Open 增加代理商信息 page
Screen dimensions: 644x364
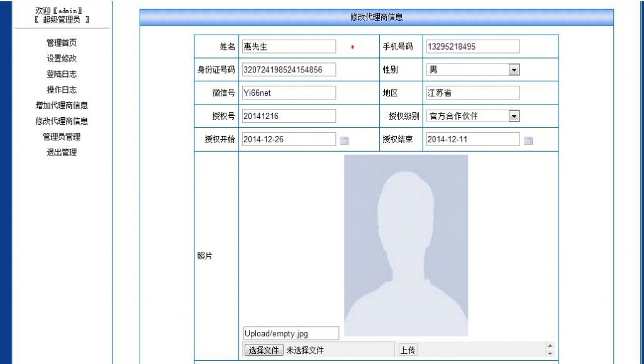click(61, 105)
